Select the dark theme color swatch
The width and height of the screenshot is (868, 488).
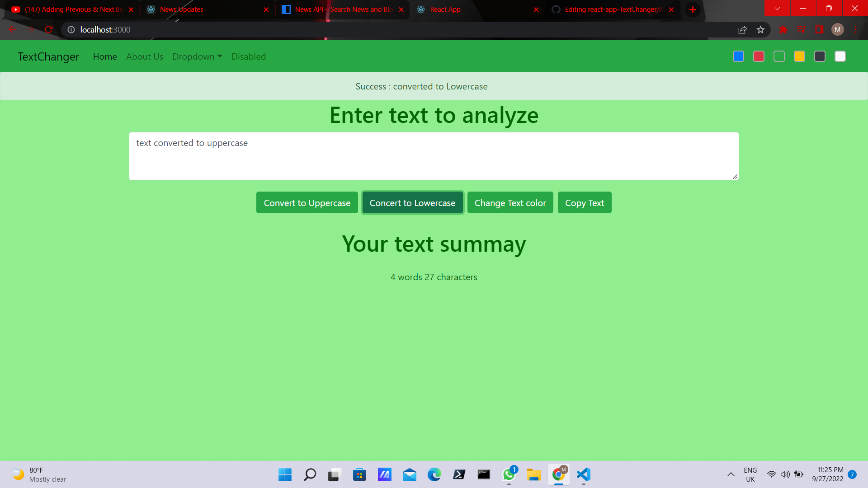pos(820,56)
